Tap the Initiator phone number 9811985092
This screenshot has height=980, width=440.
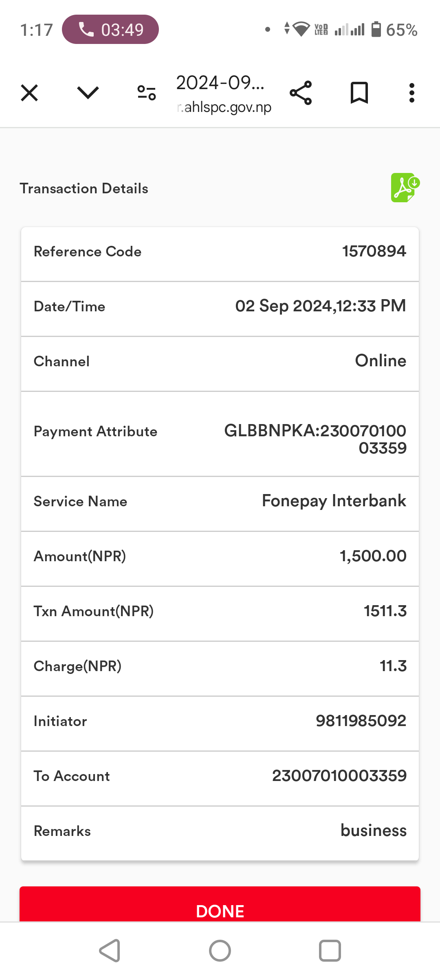(x=361, y=721)
